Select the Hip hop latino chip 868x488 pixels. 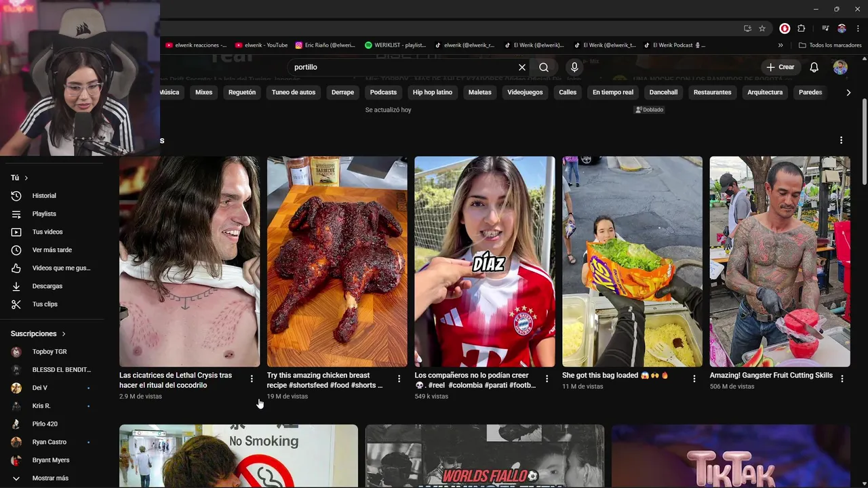pos(433,92)
